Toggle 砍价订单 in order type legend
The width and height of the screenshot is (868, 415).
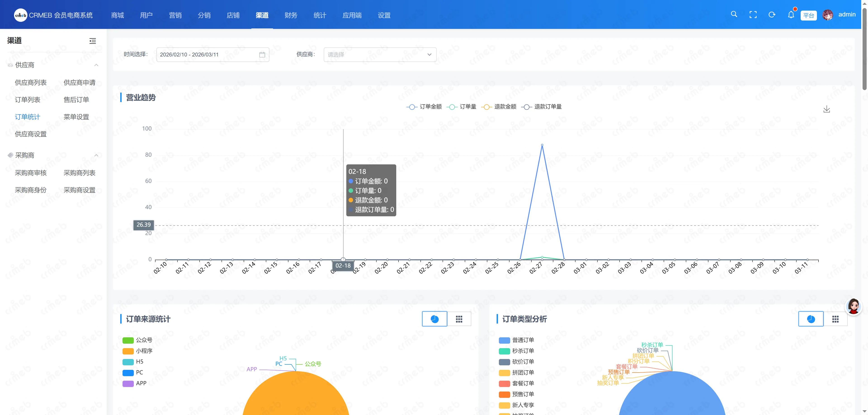(x=516, y=362)
